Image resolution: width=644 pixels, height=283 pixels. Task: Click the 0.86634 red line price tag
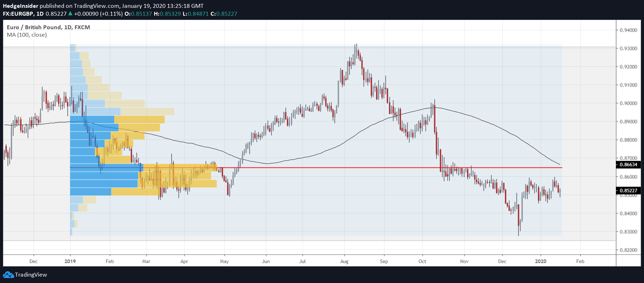tap(628, 165)
